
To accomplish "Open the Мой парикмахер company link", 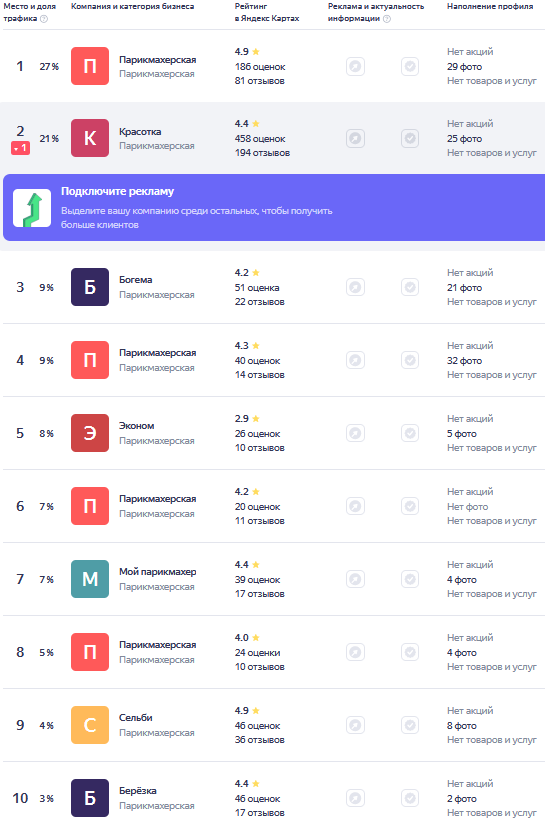I will click(158, 572).
